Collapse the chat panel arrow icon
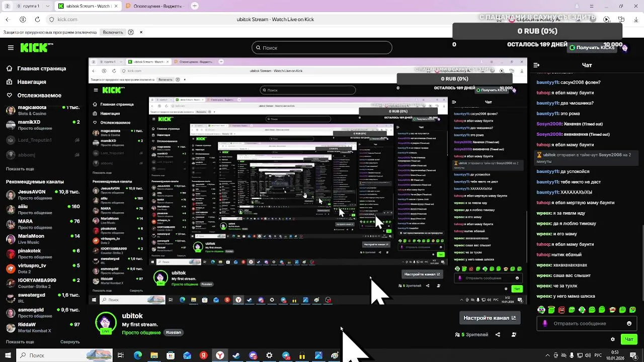The width and height of the screenshot is (644, 362). (536, 65)
